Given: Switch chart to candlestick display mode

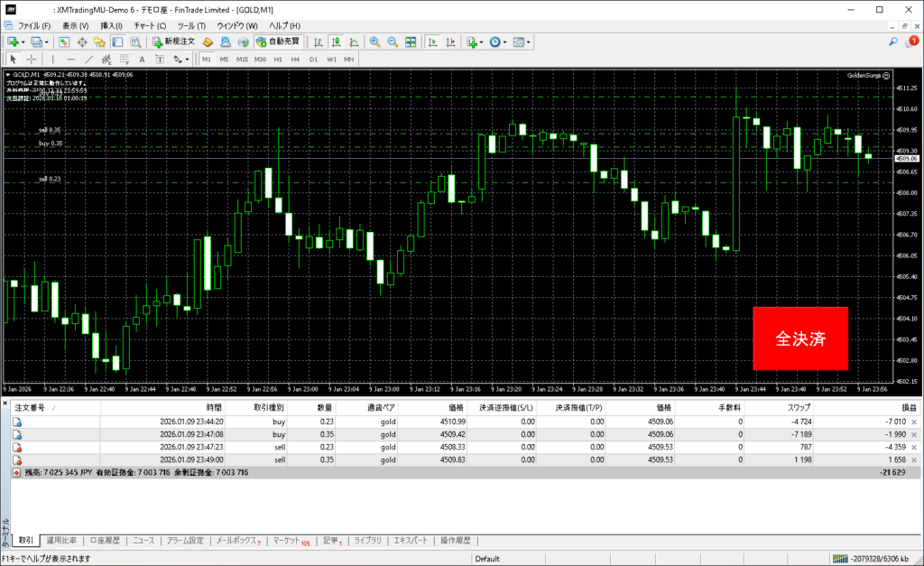Looking at the screenshot, I should [x=336, y=42].
